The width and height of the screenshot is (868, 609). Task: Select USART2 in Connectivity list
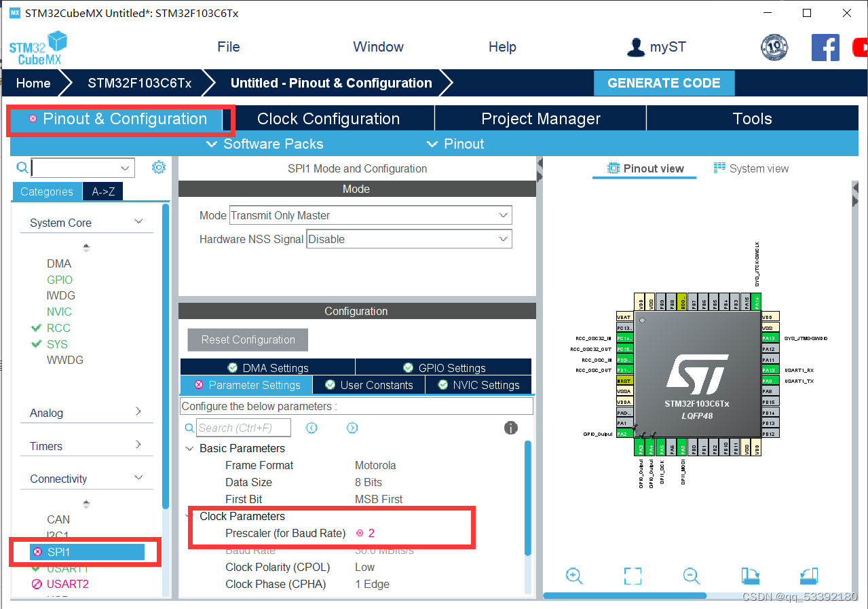pyautogui.click(x=67, y=584)
